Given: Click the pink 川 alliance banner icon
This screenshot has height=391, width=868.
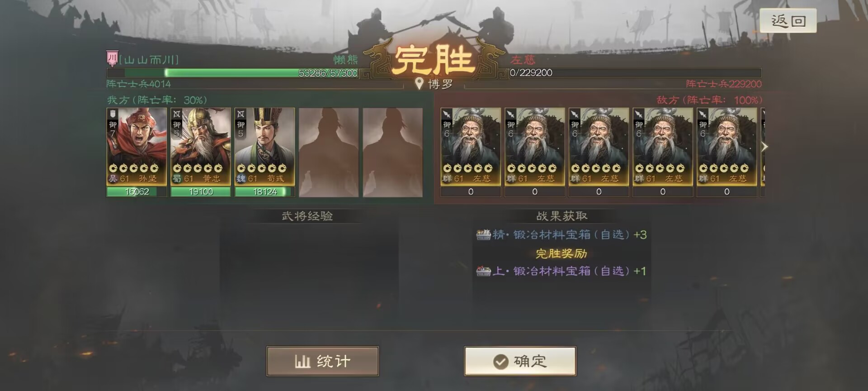Looking at the screenshot, I should point(112,59).
